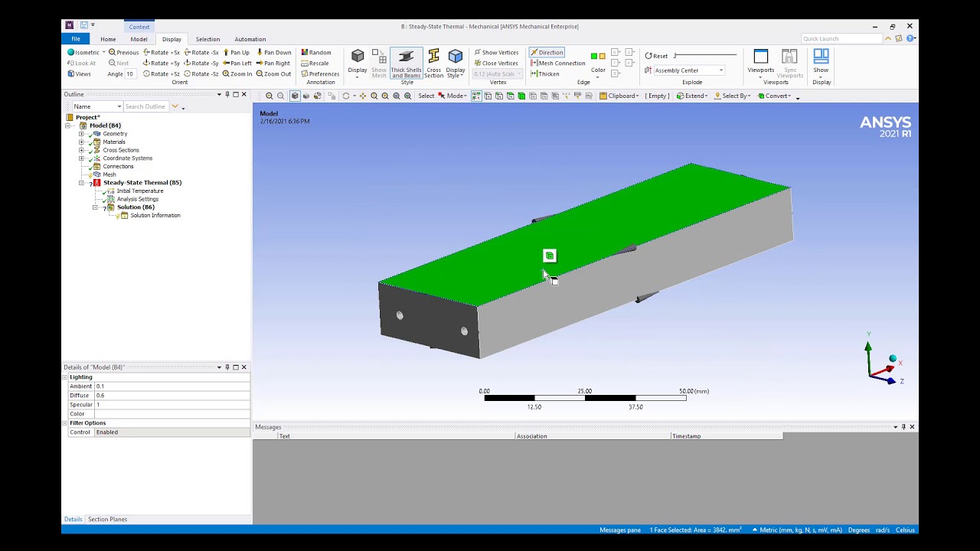Collapse the Solution (B6) node
This screenshot has height=551, width=980.
pyautogui.click(x=95, y=207)
